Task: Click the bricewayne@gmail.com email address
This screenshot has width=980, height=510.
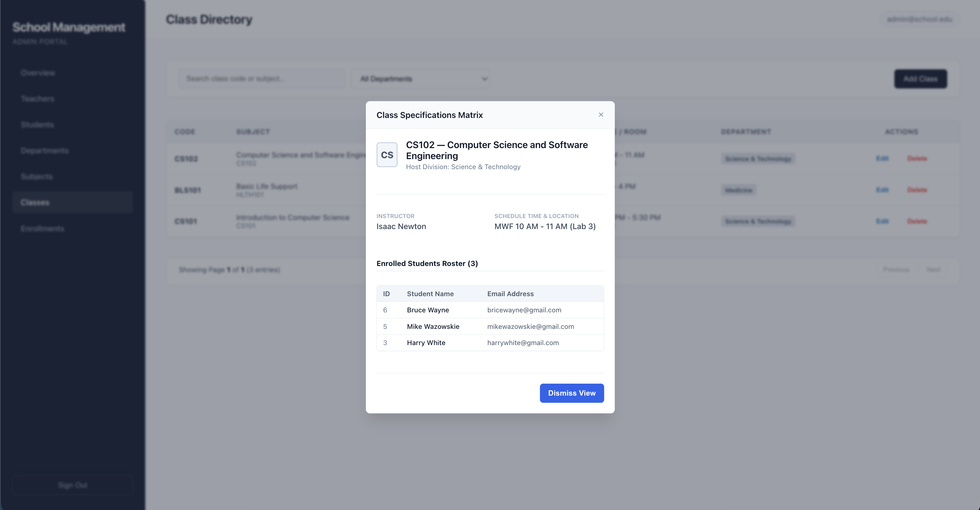Action: (524, 310)
